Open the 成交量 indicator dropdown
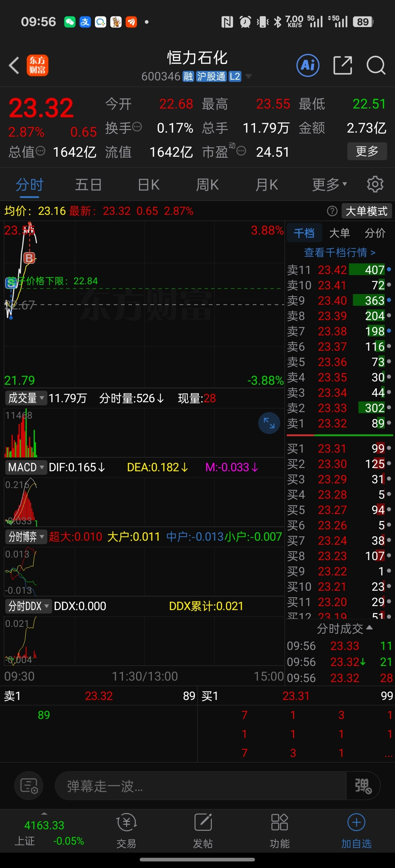 tap(26, 398)
